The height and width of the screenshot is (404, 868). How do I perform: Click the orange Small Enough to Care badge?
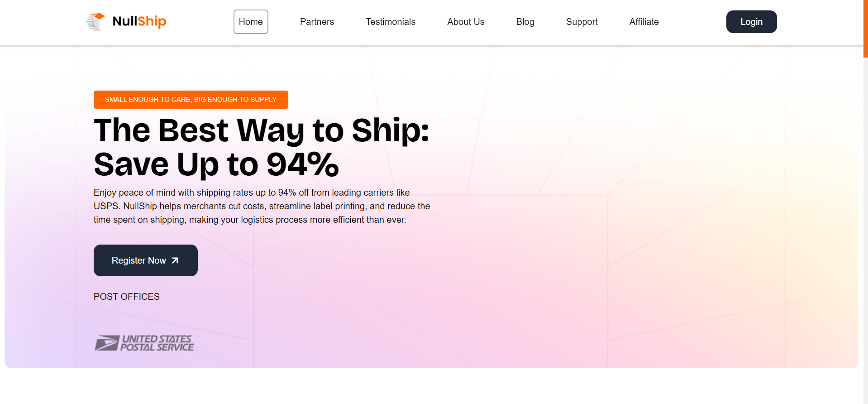pyautogui.click(x=191, y=100)
